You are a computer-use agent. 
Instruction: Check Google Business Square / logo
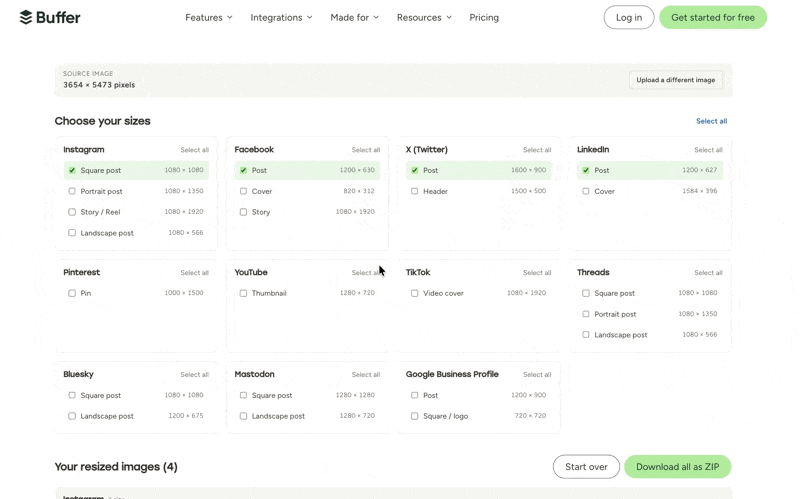pyautogui.click(x=414, y=416)
